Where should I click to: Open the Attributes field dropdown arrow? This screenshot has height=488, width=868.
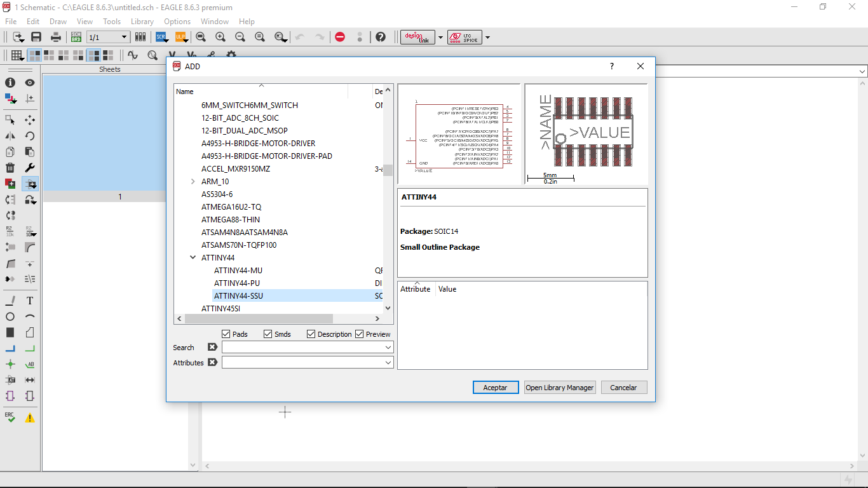pos(388,362)
